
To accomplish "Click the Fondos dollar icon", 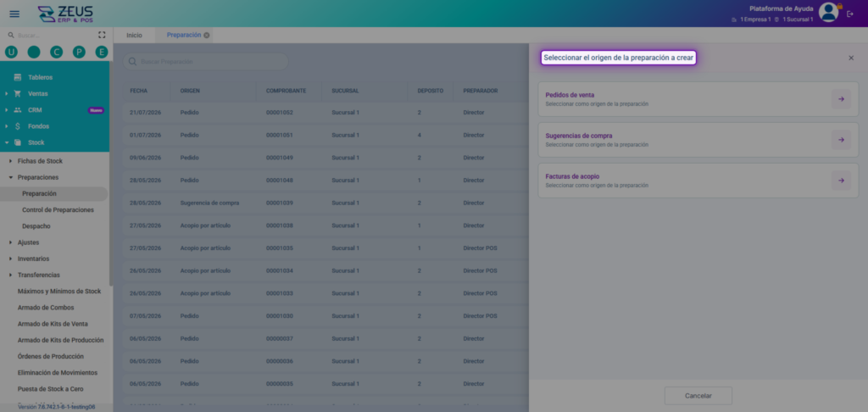I will [18, 126].
